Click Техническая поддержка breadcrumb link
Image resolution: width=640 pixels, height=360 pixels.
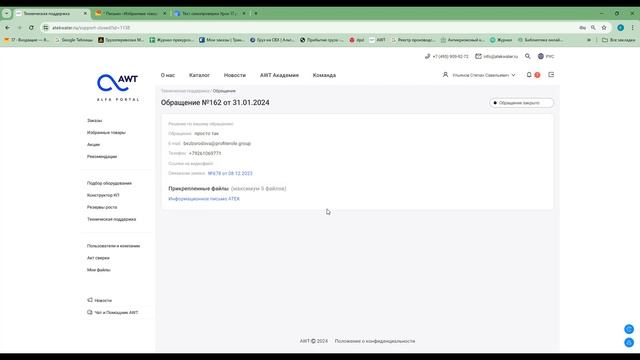pos(185,91)
